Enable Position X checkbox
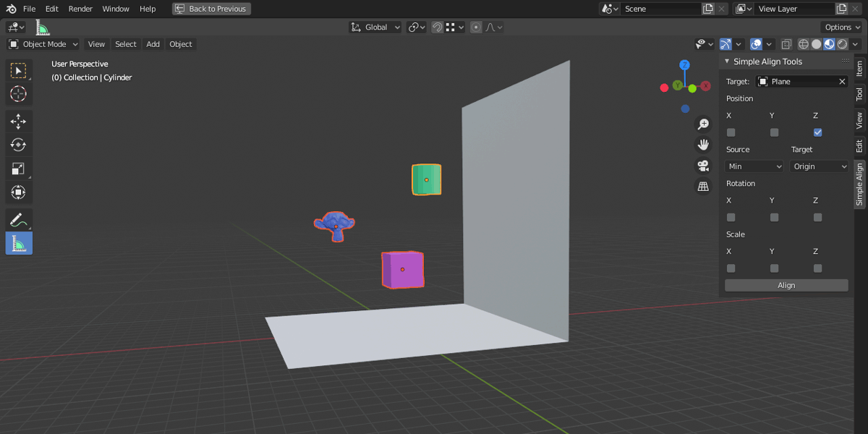The image size is (868, 434). (x=731, y=132)
